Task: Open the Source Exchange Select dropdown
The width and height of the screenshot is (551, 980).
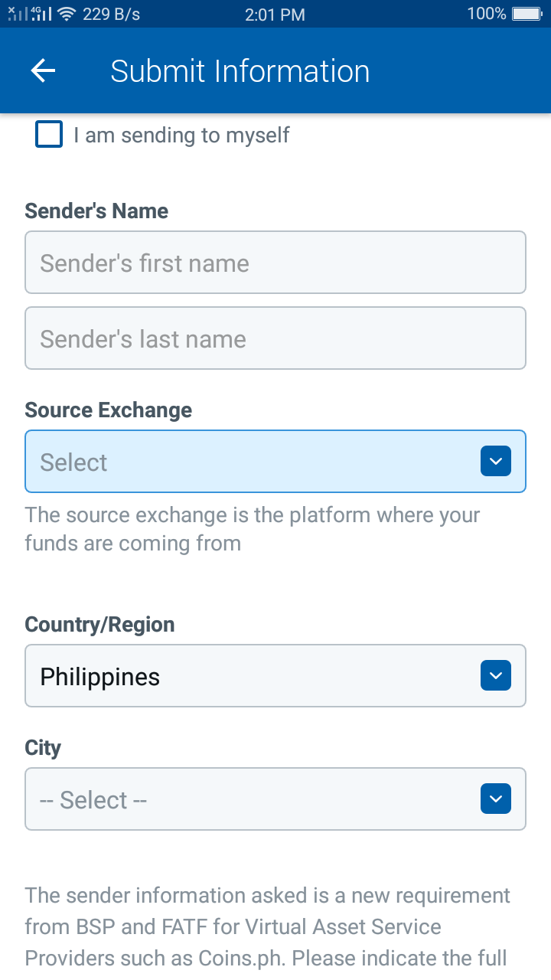Action: click(275, 461)
